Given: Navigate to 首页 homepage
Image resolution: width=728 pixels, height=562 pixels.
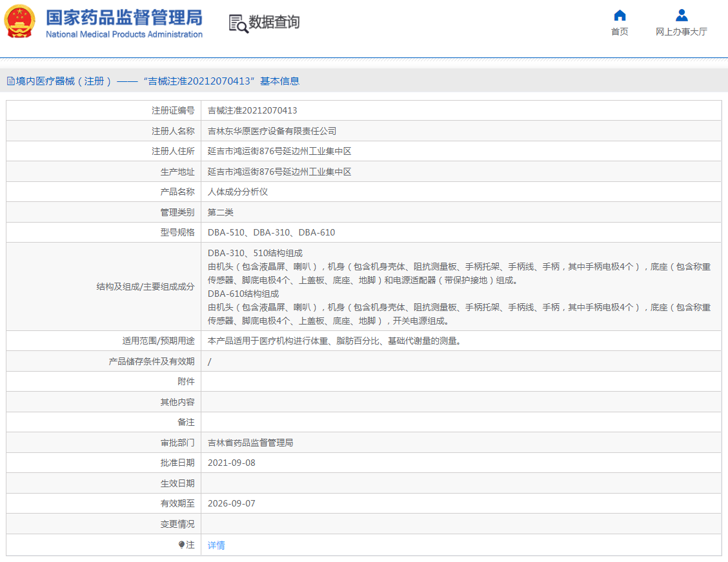Looking at the screenshot, I should pyautogui.click(x=619, y=32).
